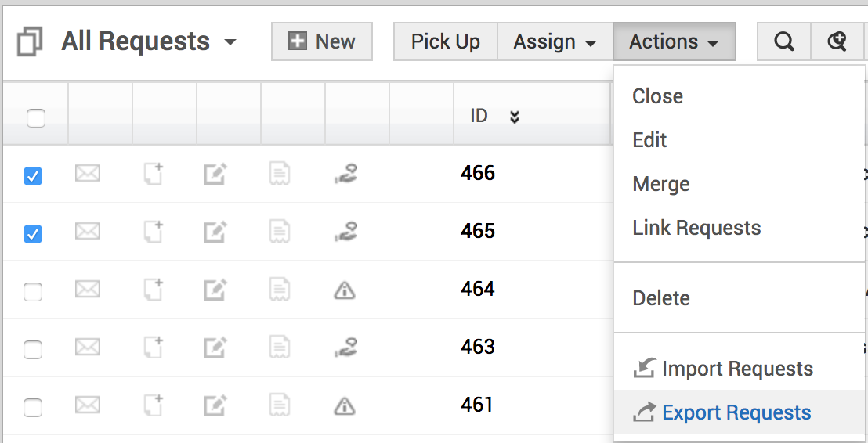Tick the checkbox for request 464
868x443 pixels.
(x=33, y=292)
